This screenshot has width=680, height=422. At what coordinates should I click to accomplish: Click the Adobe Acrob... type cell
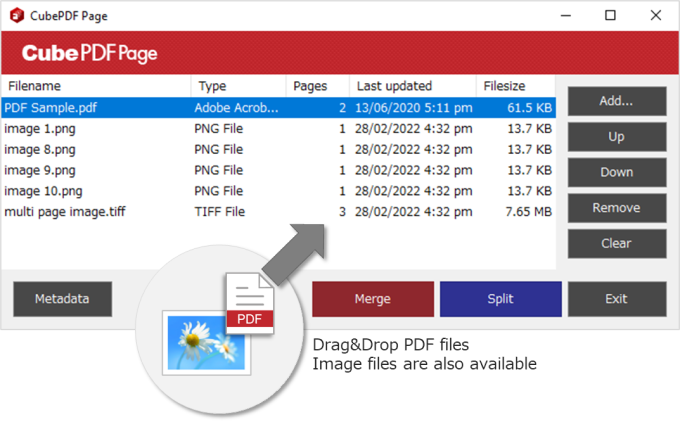pyautogui.click(x=236, y=108)
